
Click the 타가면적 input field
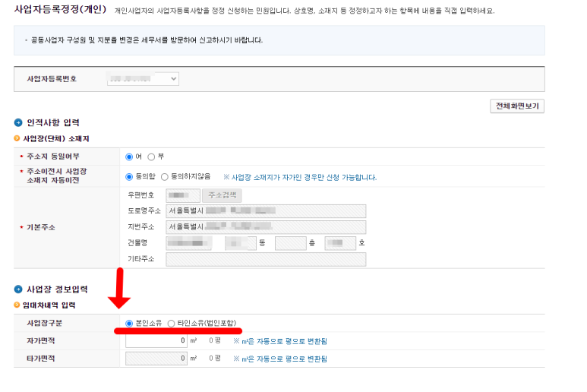tap(156, 359)
